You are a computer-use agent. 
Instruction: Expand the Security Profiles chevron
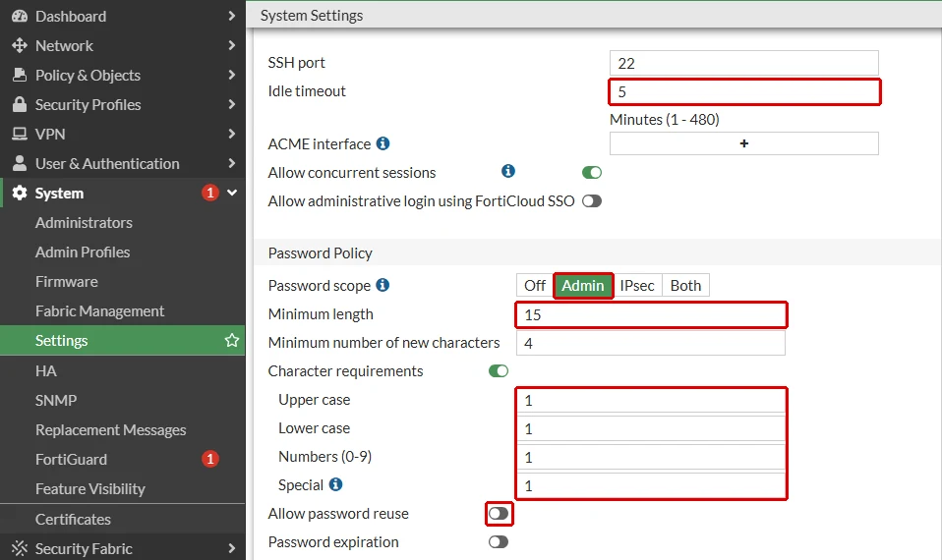(232, 104)
